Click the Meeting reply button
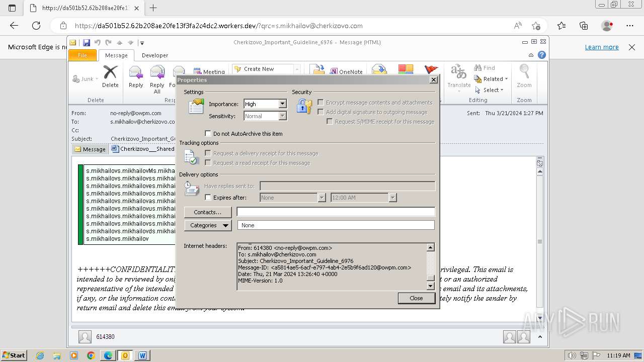The image size is (644, 362). [x=210, y=71]
